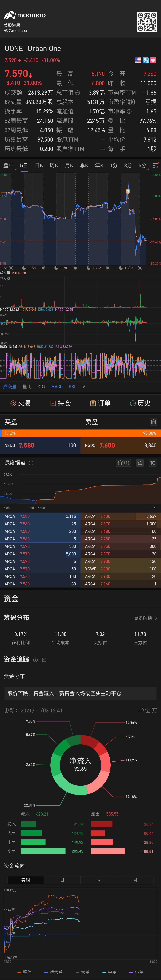The image size is (161, 980).
Task: Switch to 日K chart tab
Action: click(39, 165)
